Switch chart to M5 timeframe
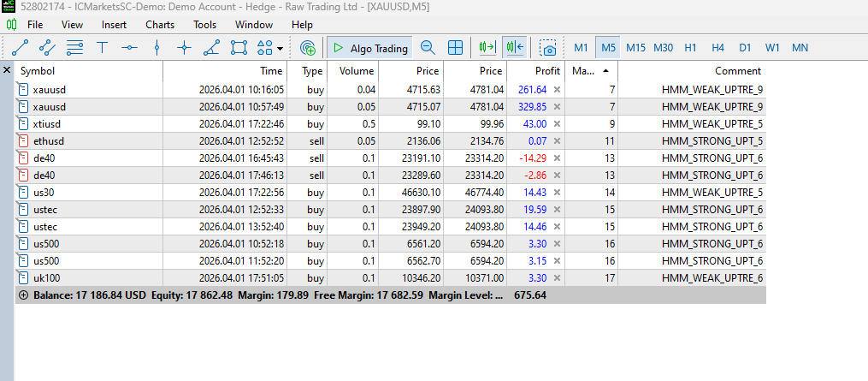Screen dimensions: 868x381 [608, 48]
